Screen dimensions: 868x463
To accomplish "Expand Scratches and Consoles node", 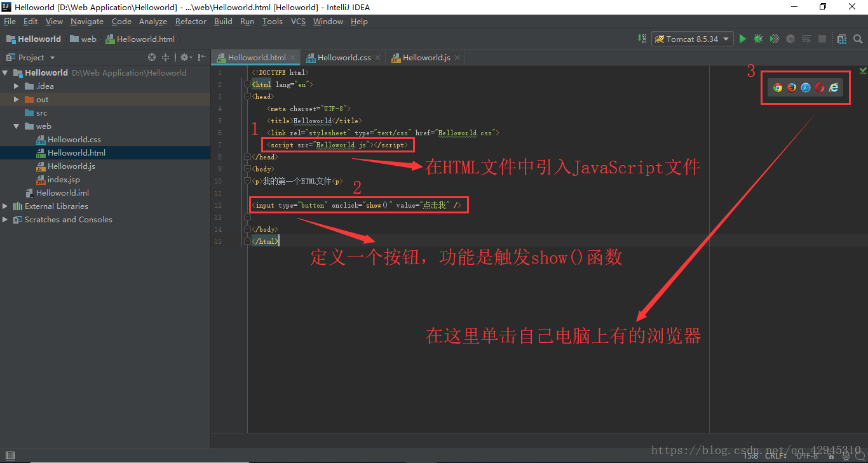I will [x=6, y=220].
